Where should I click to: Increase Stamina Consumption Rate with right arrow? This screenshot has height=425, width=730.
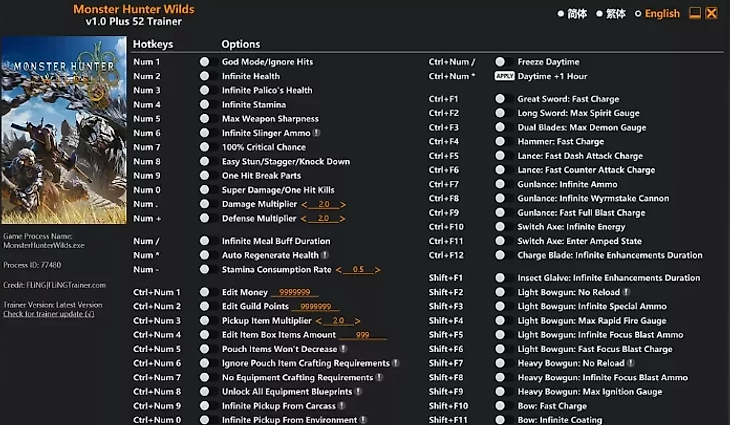click(377, 270)
